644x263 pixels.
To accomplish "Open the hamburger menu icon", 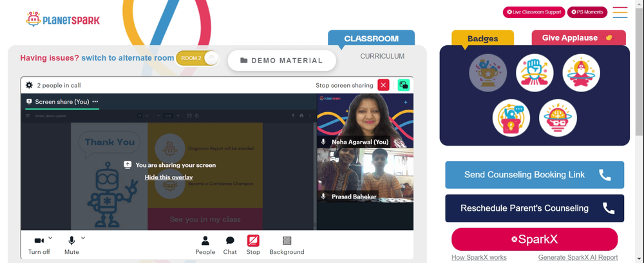I will coord(620,12).
